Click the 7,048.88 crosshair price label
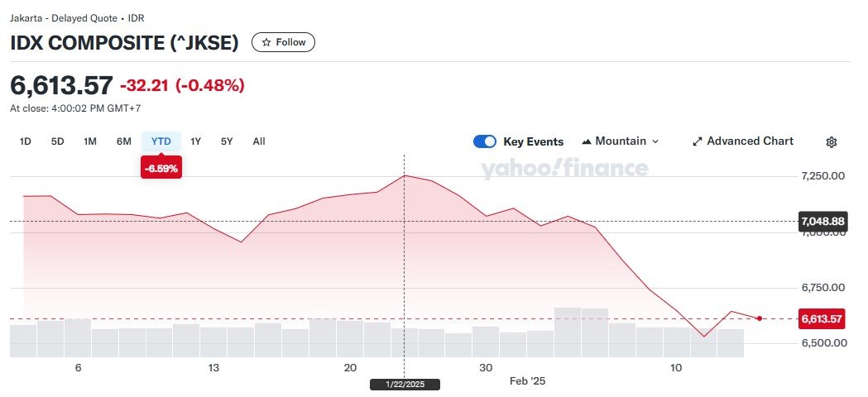 [x=822, y=221]
